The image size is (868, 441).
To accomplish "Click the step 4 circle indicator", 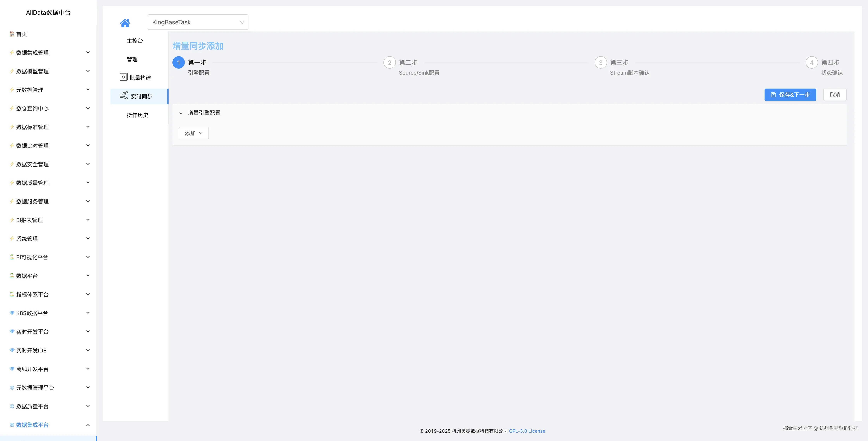I will tap(811, 63).
